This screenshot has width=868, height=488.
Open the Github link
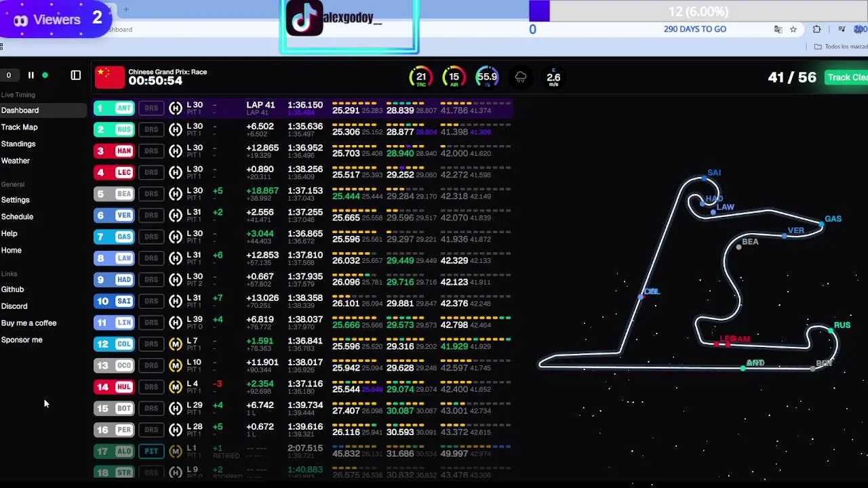pyautogui.click(x=12, y=289)
